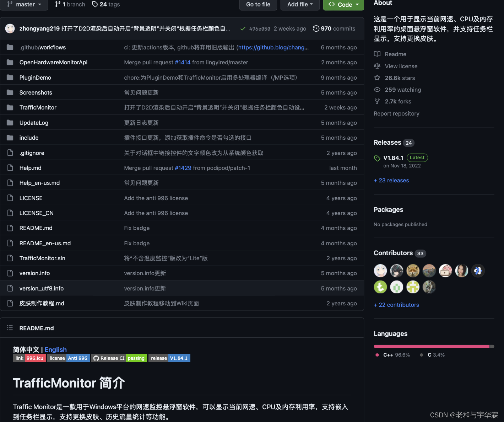Click the Anti 996 license badge
Viewport: 504px width, 422px height.
coord(69,358)
